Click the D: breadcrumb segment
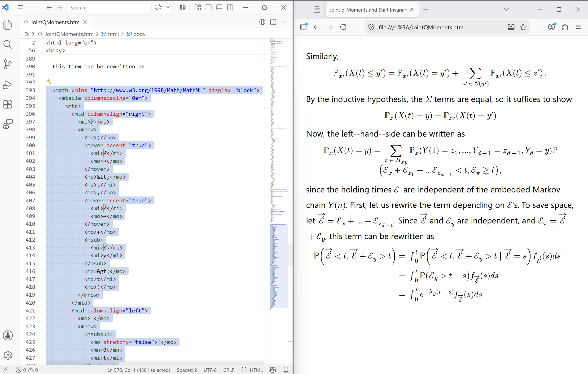588x374 pixels. pyautogui.click(x=27, y=34)
